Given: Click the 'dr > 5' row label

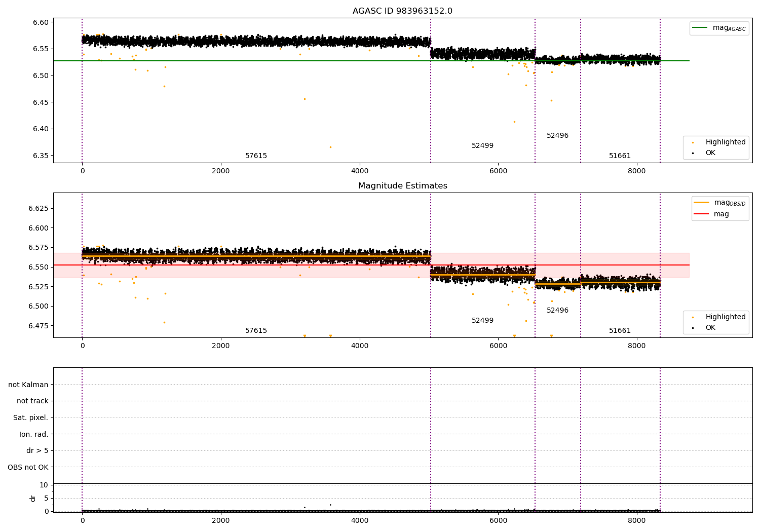Looking at the screenshot, I should [37, 450].
